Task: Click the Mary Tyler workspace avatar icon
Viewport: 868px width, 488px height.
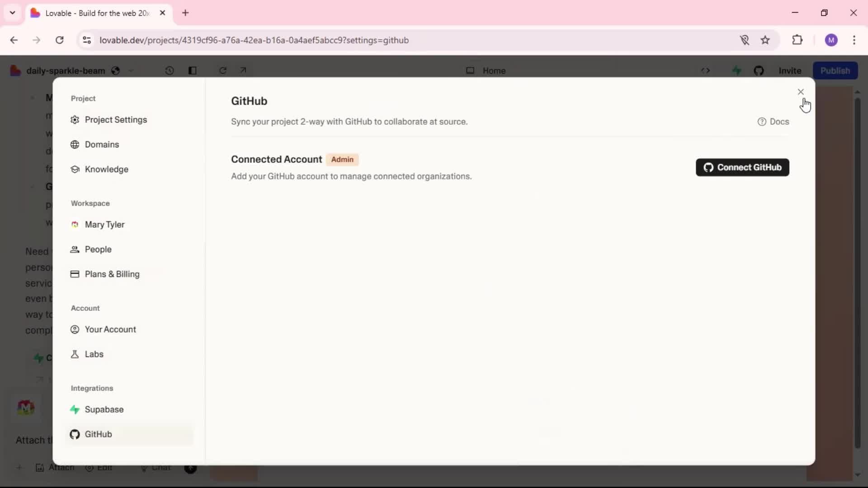Action: (x=75, y=225)
